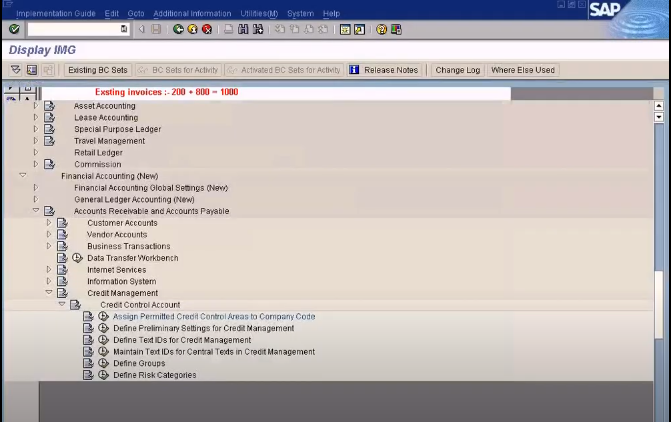
Task: Click the Expand All triangle icon
Action: pyautogui.click(x=16, y=70)
